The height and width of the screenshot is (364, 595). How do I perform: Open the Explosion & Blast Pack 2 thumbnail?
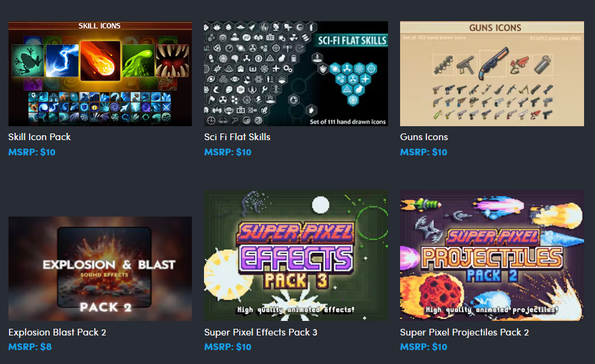pyautogui.click(x=100, y=268)
